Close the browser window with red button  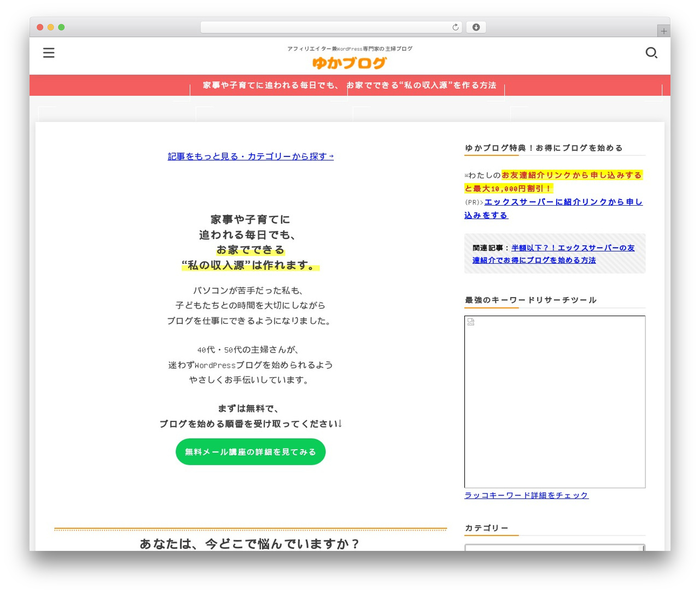click(x=40, y=27)
